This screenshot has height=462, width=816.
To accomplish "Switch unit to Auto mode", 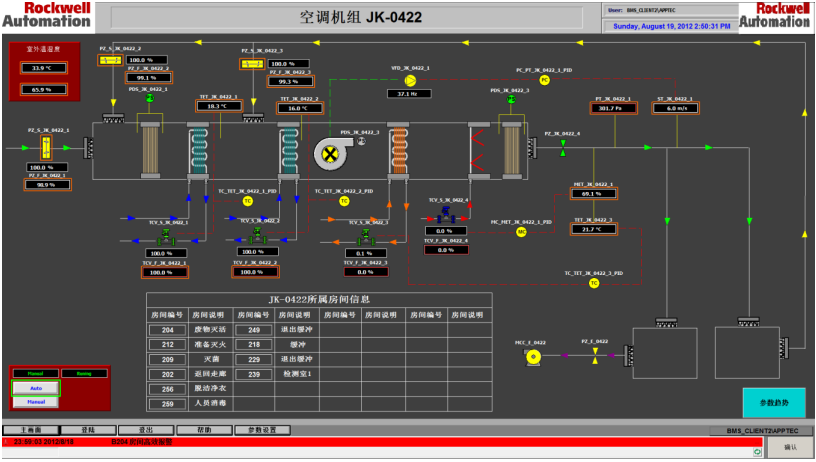I will click(35, 387).
